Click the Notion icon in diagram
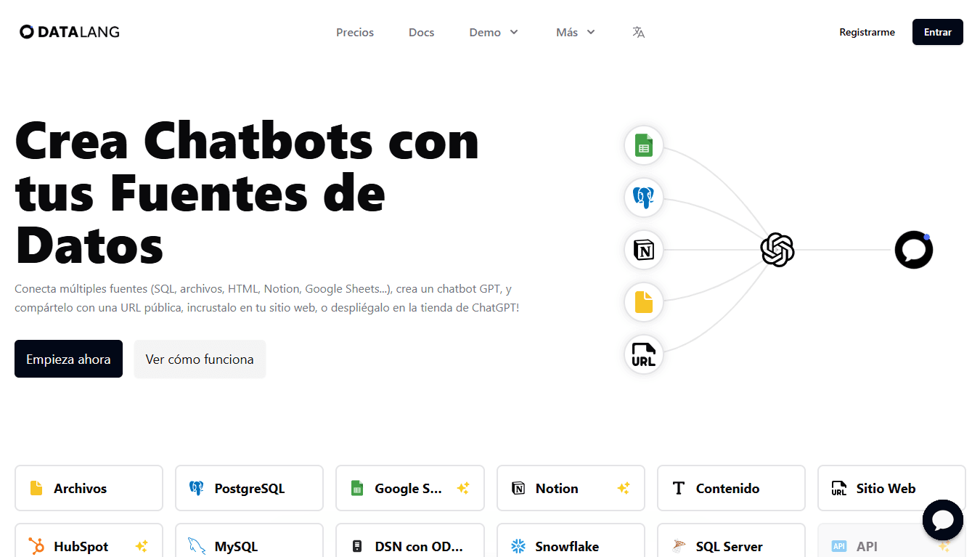The height and width of the screenshot is (557, 980). [643, 250]
